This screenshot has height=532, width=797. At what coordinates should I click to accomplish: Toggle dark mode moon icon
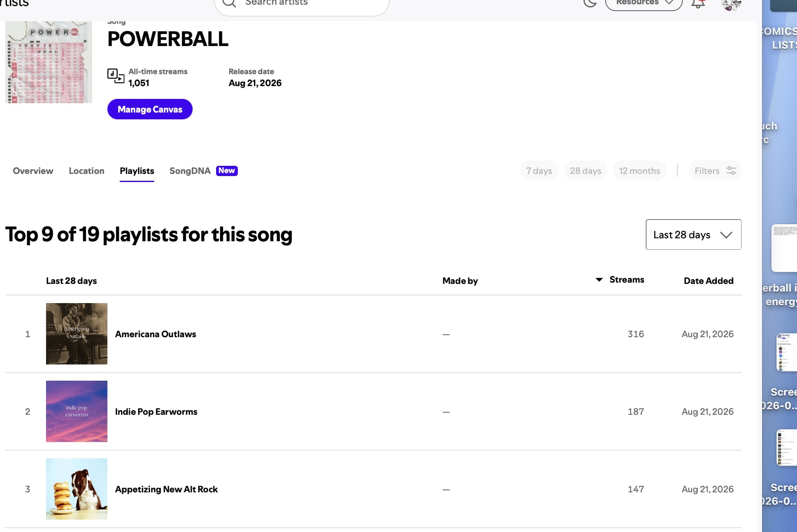pyautogui.click(x=590, y=3)
